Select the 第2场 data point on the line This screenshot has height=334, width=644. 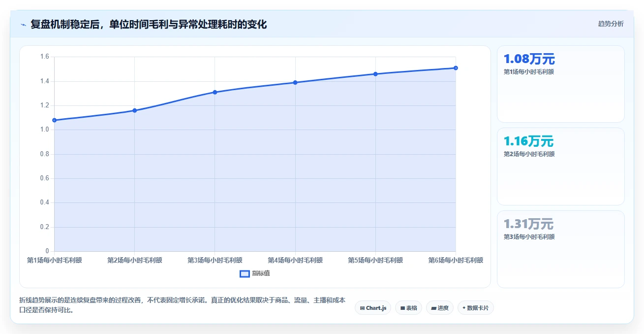point(135,110)
